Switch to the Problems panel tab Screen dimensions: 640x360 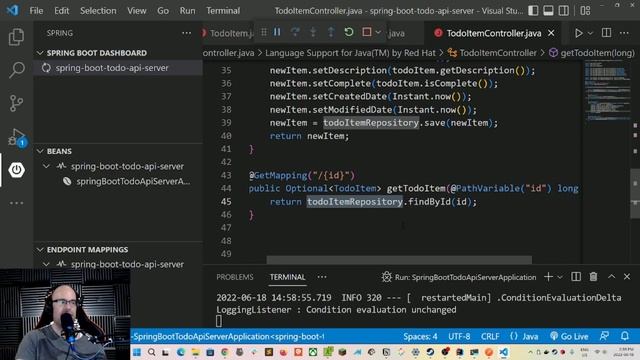235,277
